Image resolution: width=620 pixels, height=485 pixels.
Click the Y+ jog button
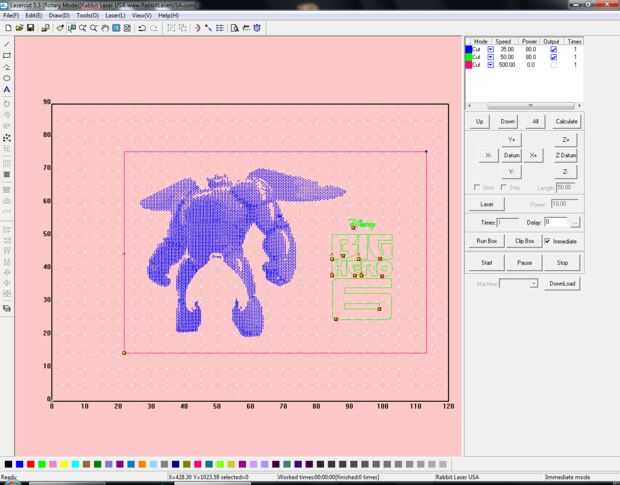[x=511, y=140]
